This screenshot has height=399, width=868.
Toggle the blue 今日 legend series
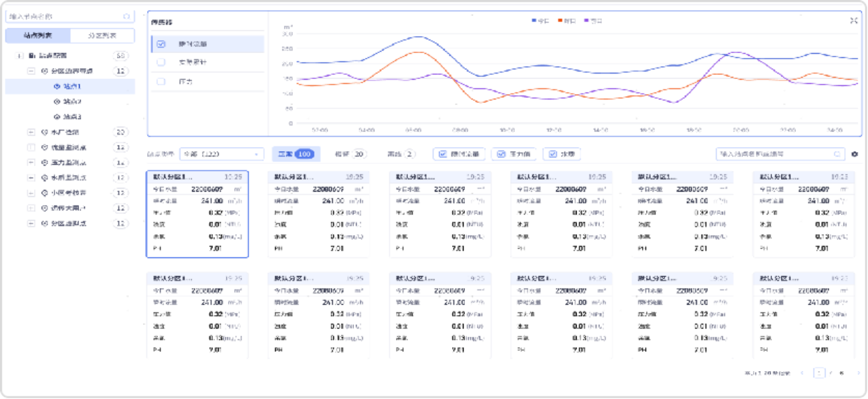tap(540, 21)
